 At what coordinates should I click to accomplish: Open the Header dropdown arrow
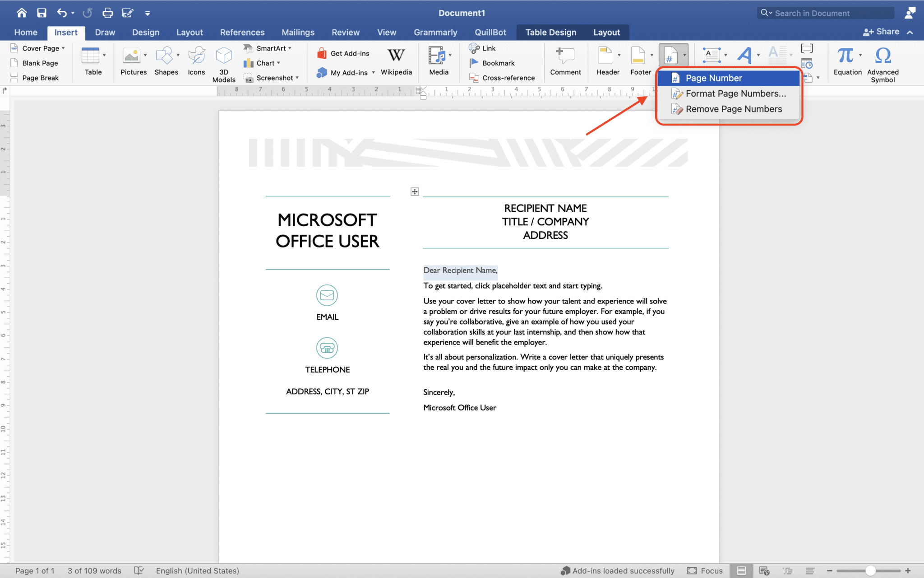pyautogui.click(x=619, y=55)
